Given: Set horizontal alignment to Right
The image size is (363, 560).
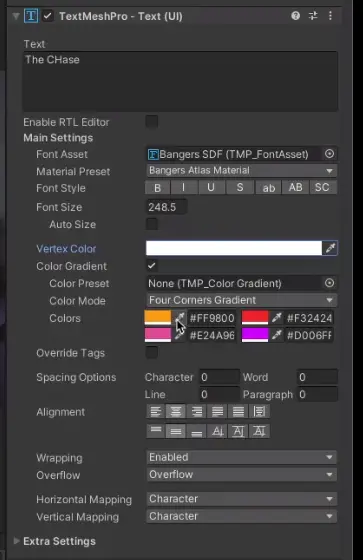Looking at the screenshot, I should coord(197,411).
